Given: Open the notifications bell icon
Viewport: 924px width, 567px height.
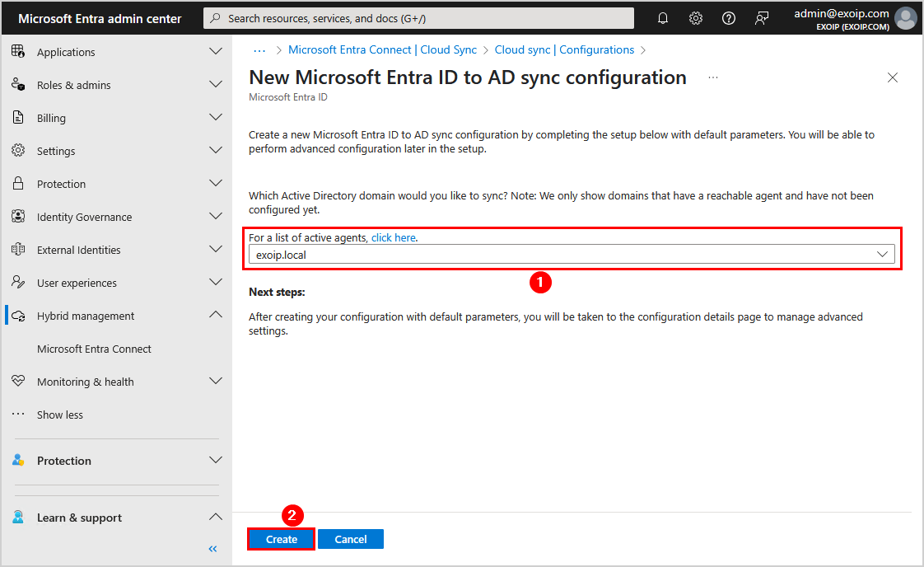Looking at the screenshot, I should click(x=663, y=18).
